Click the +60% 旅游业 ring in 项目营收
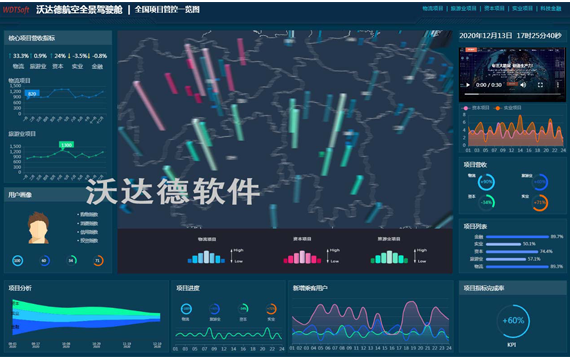The height and width of the screenshot is (360, 570). pos(540,182)
